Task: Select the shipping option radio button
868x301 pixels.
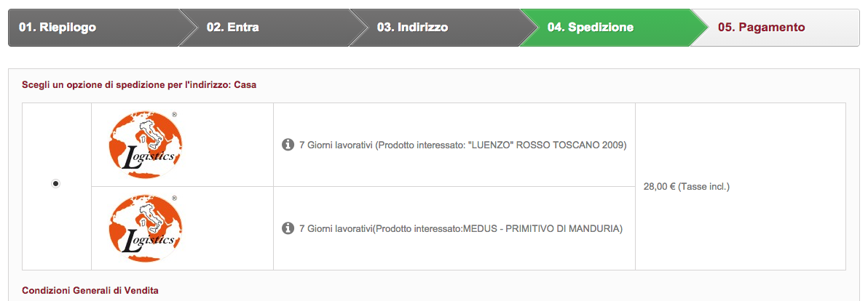Action: [x=56, y=184]
